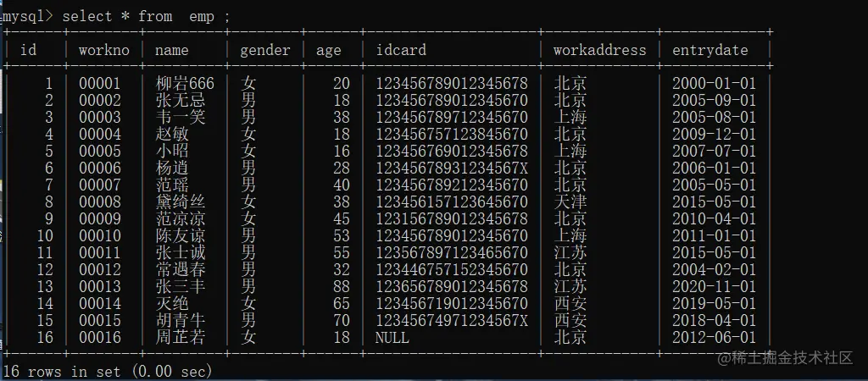Select name cell '小昭'

[x=172, y=152]
